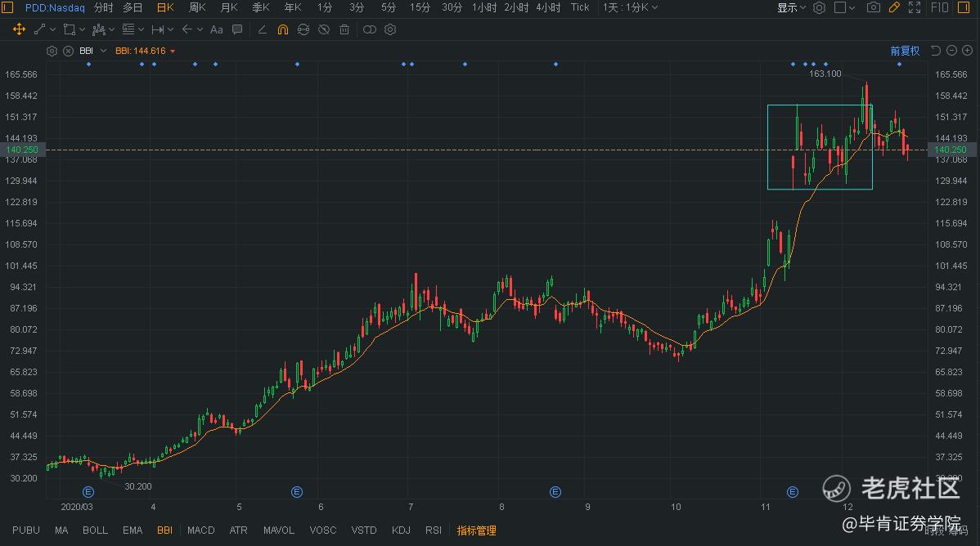Click the text annotation Aa tool
This screenshot has height=546, width=980.
pos(216,29)
